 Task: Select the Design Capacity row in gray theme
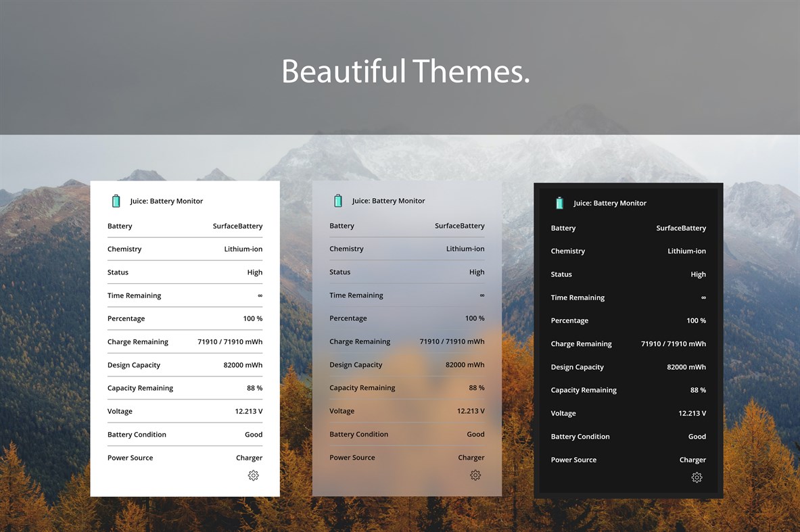(406, 364)
